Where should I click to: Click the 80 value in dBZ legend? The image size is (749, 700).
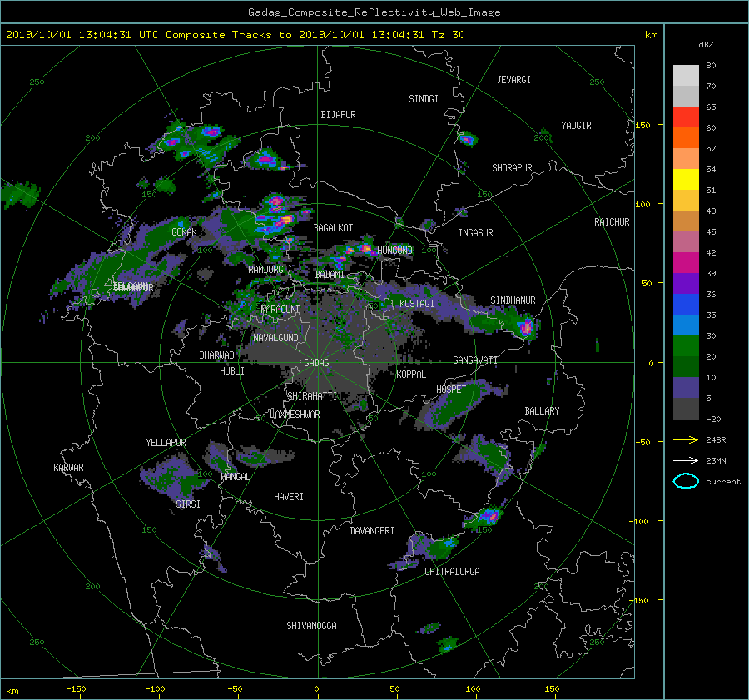pyautogui.click(x=711, y=66)
